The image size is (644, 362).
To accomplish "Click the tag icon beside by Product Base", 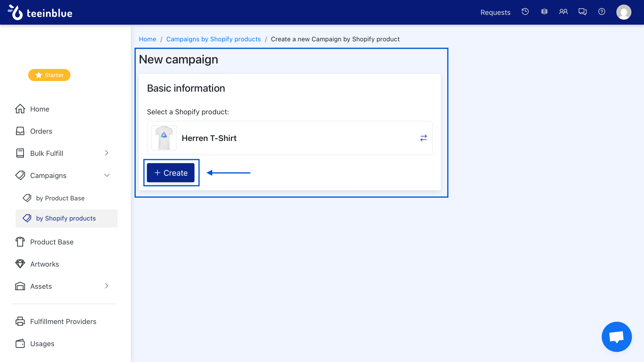I will 27,198.
